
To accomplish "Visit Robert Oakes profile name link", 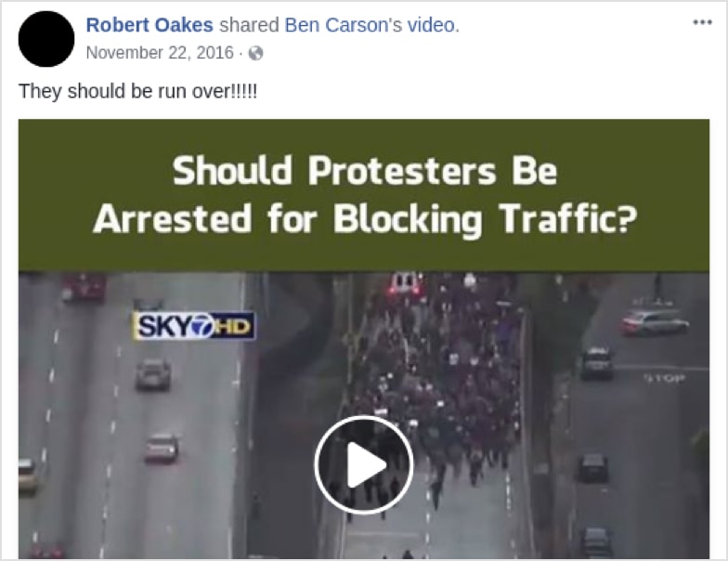I will 149,25.
